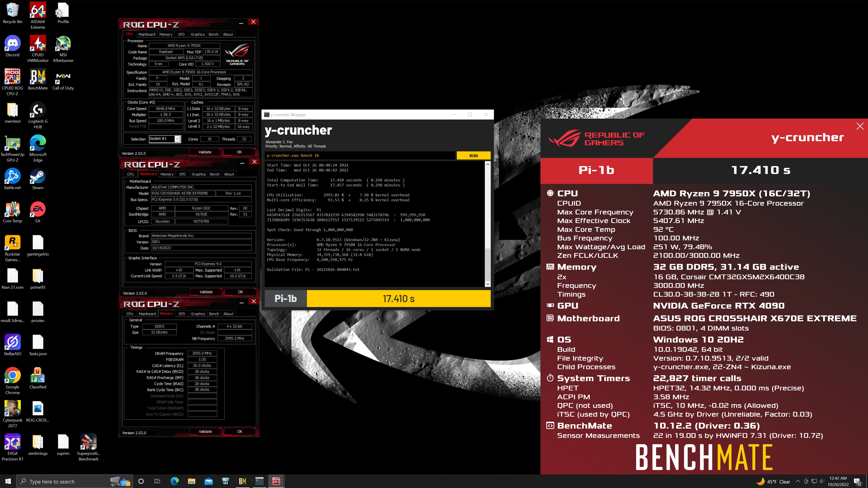Click BenchMate icon in the taskbar
This screenshot has width=868, height=488.
(242, 481)
